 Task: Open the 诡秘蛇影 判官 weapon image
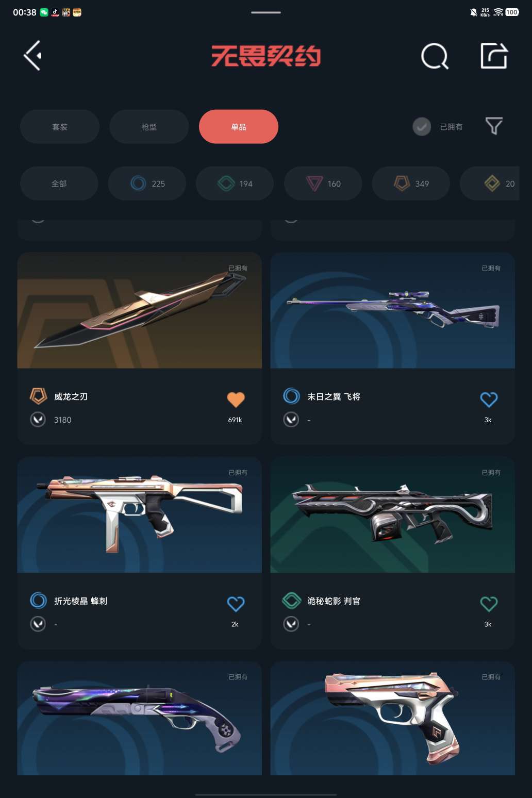[x=393, y=514]
